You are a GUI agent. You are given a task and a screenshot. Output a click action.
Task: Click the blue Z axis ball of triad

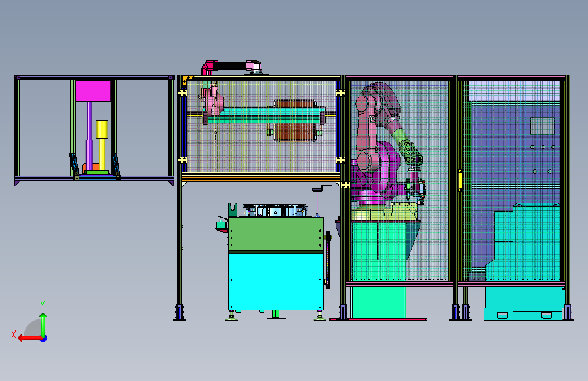click(x=44, y=338)
